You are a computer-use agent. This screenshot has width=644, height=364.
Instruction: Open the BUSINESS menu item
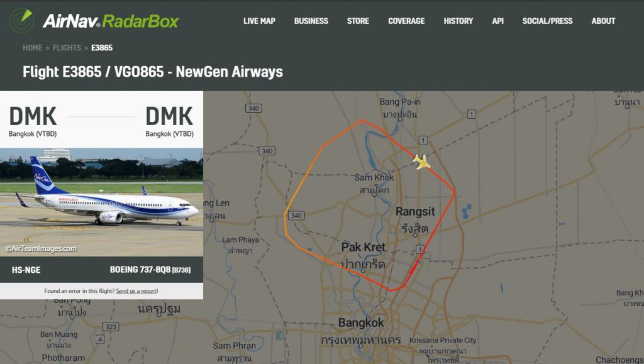click(x=311, y=21)
